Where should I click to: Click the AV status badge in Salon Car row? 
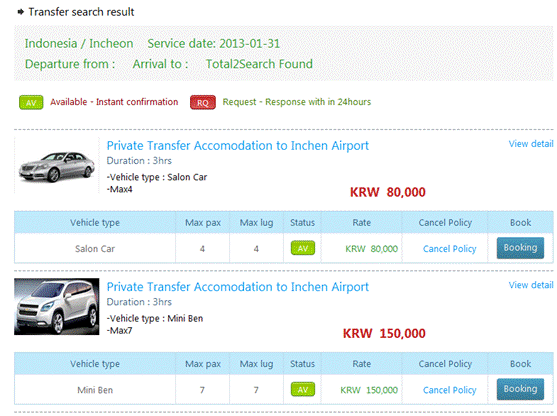(x=303, y=248)
